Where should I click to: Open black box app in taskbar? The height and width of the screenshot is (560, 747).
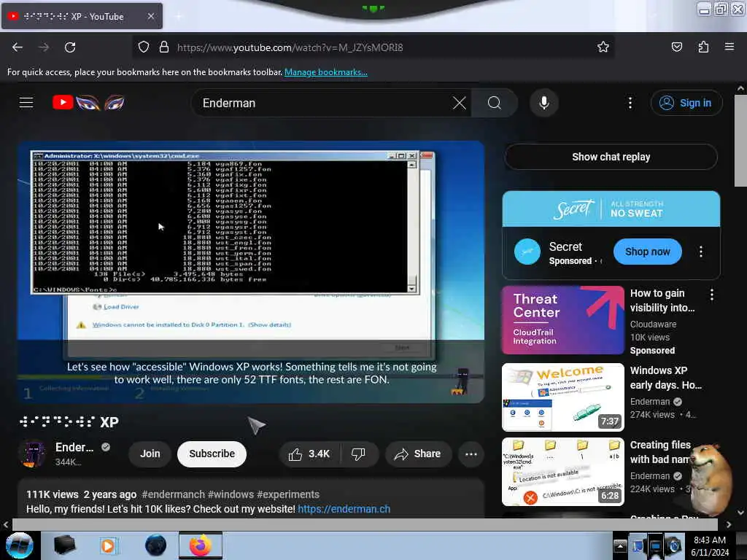tap(64, 545)
